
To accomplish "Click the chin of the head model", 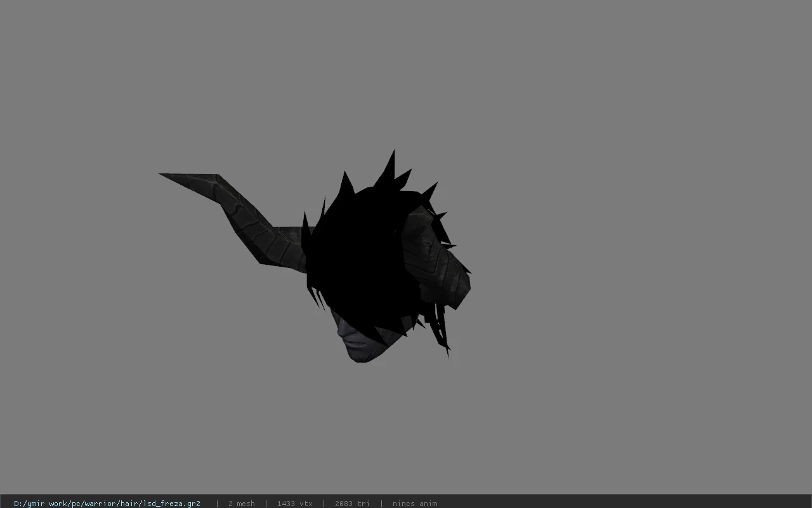I will [360, 358].
